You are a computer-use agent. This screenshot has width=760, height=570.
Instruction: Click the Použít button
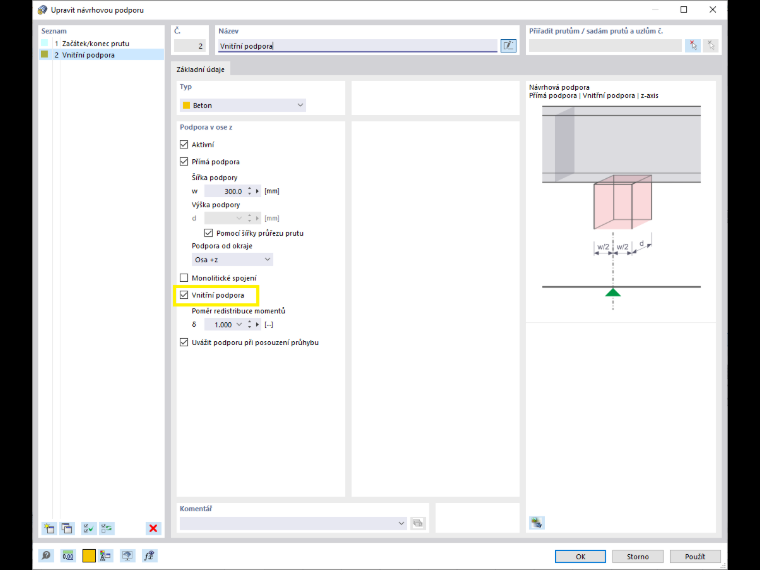click(x=695, y=556)
